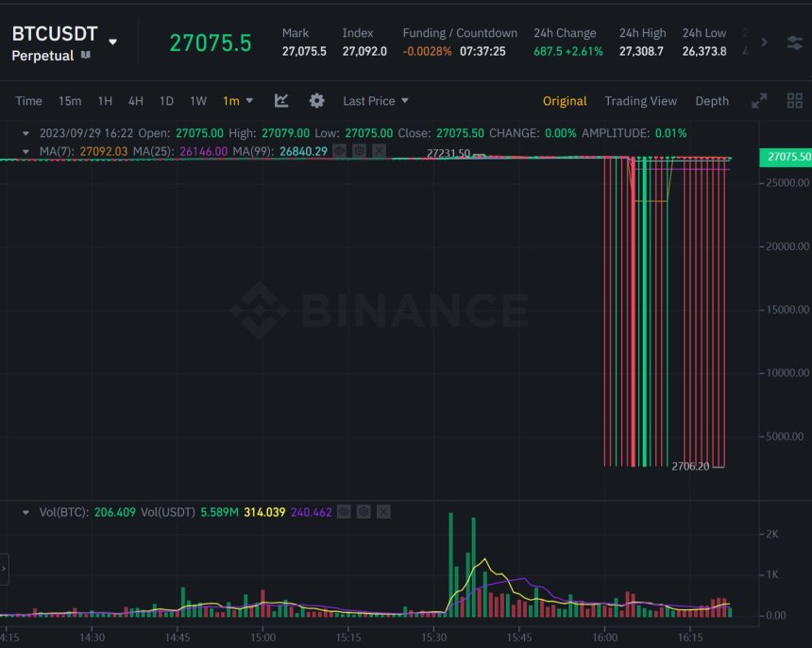This screenshot has width=812, height=648.
Task: Switch to the Trading View tab
Action: point(640,100)
